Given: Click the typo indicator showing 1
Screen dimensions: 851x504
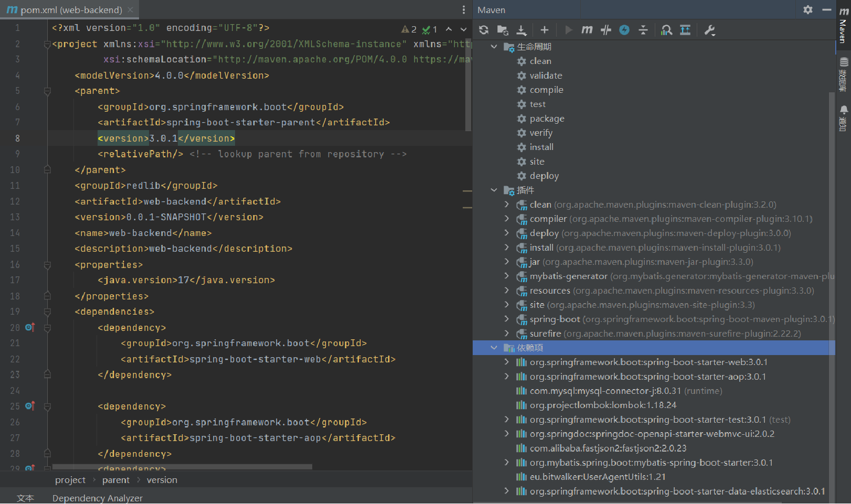Looking at the screenshot, I should (430, 29).
